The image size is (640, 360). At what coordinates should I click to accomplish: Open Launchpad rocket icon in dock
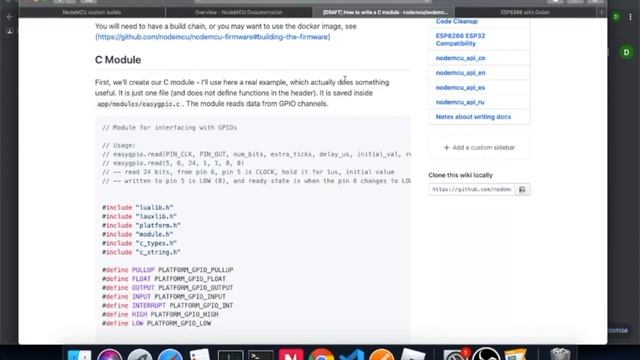(140, 355)
